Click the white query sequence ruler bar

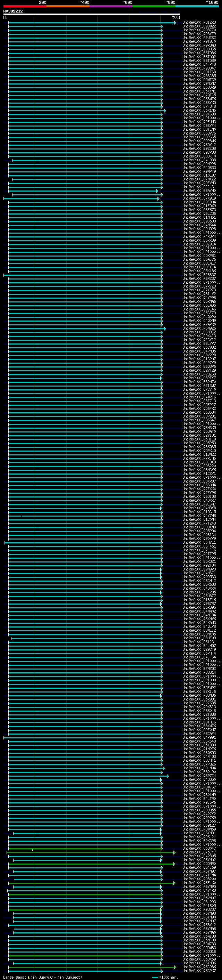pos(92,14)
